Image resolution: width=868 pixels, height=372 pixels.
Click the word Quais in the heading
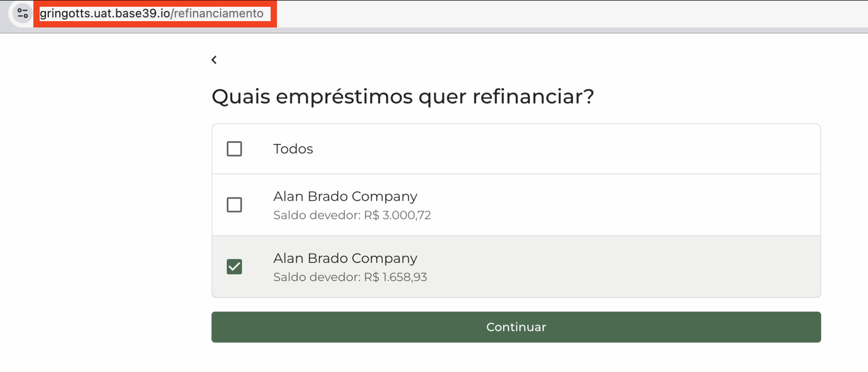coord(241,96)
